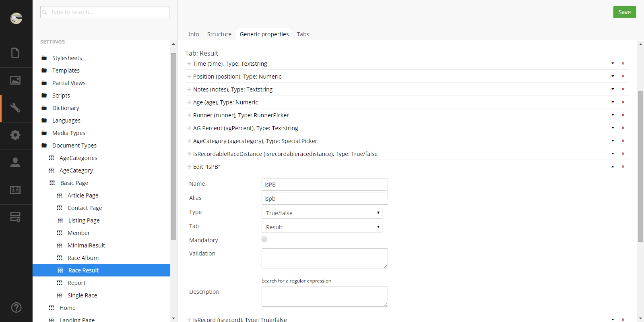Delete the Position property
Screen dimensions: 644x322
[623, 76]
